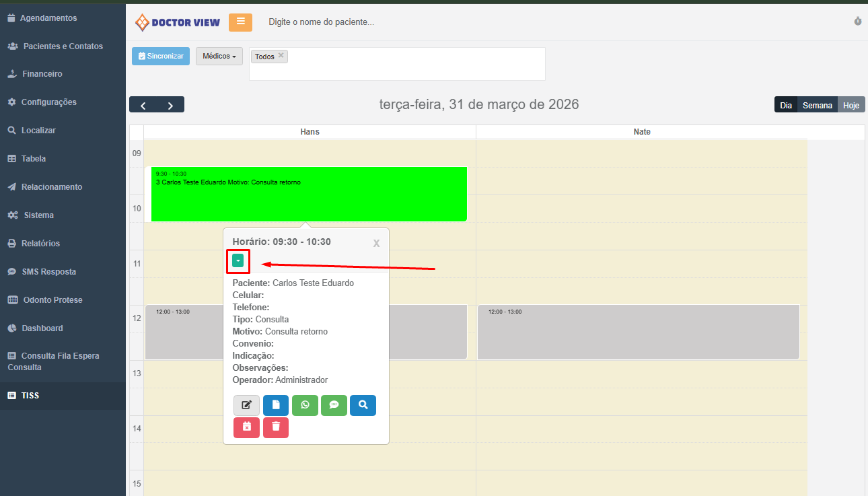868x496 pixels.
Task: Click the red calendar cancel icon
Action: pyautogui.click(x=246, y=427)
